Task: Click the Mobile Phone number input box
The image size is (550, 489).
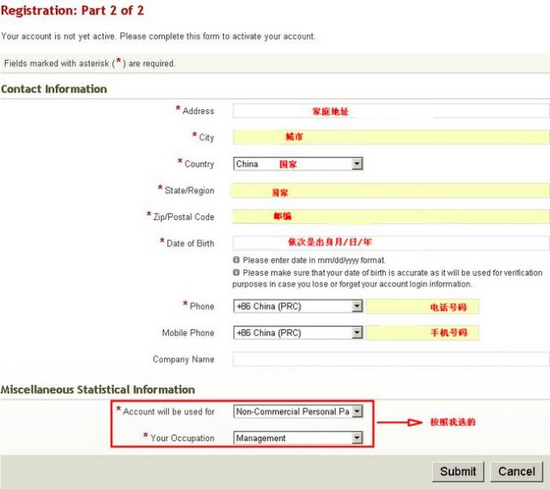Action: point(422,333)
